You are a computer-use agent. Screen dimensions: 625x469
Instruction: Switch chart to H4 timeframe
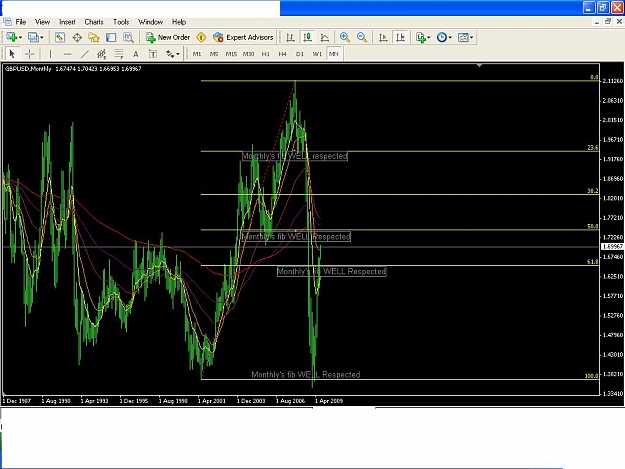[283, 54]
